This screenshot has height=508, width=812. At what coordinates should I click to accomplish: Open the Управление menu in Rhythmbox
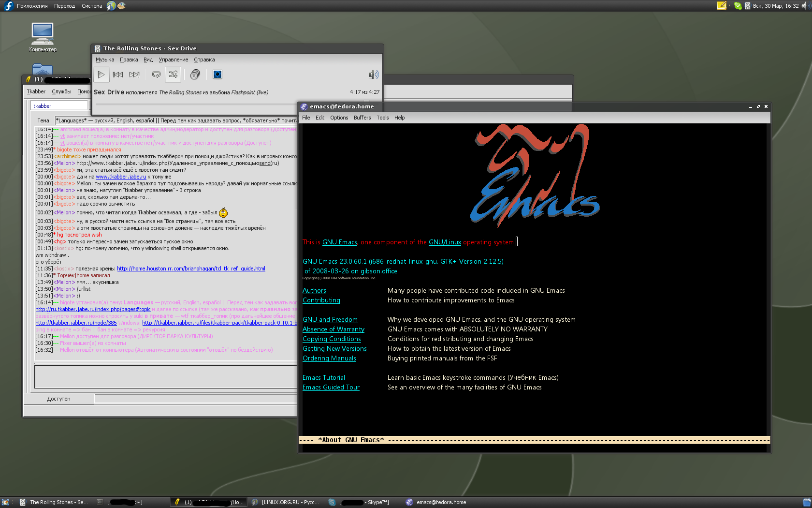pyautogui.click(x=174, y=60)
